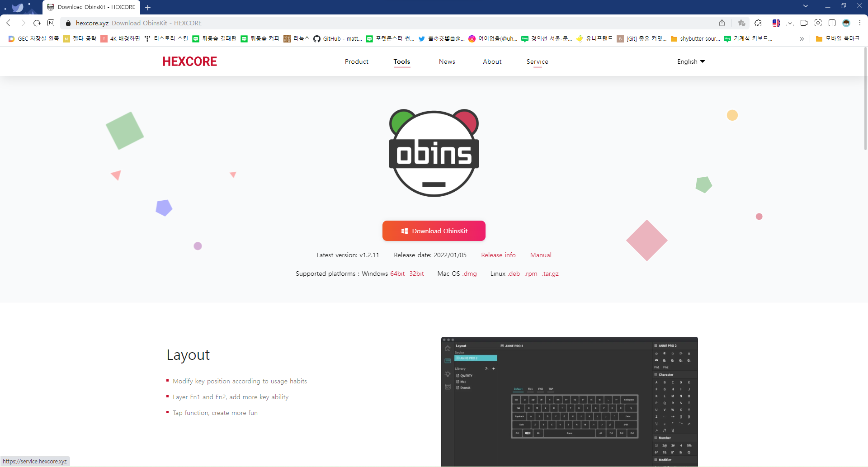Bookmark this page with the star icon
This screenshot has height=467, width=868.
pyautogui.click(x=741, y=23)
